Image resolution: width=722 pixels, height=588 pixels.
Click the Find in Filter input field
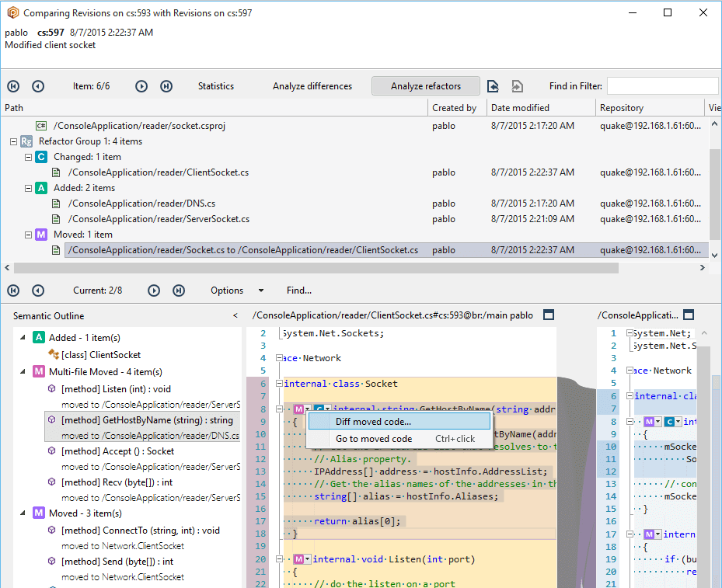(663, 86)
